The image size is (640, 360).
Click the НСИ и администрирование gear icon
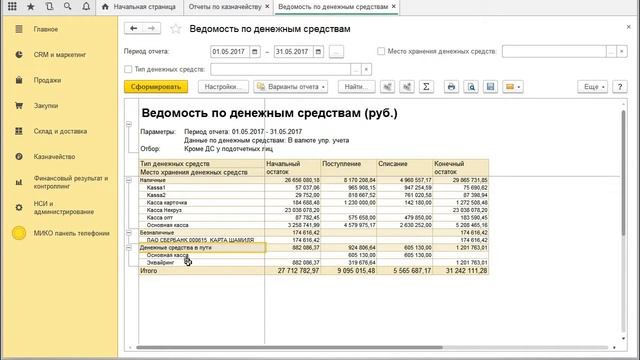(x=19, y=207)
